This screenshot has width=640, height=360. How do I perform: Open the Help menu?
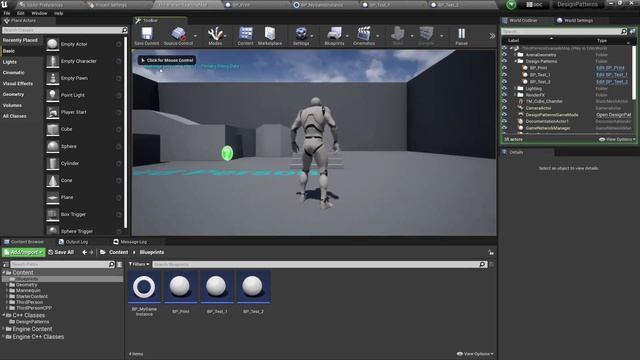click(x=58, y=13)
